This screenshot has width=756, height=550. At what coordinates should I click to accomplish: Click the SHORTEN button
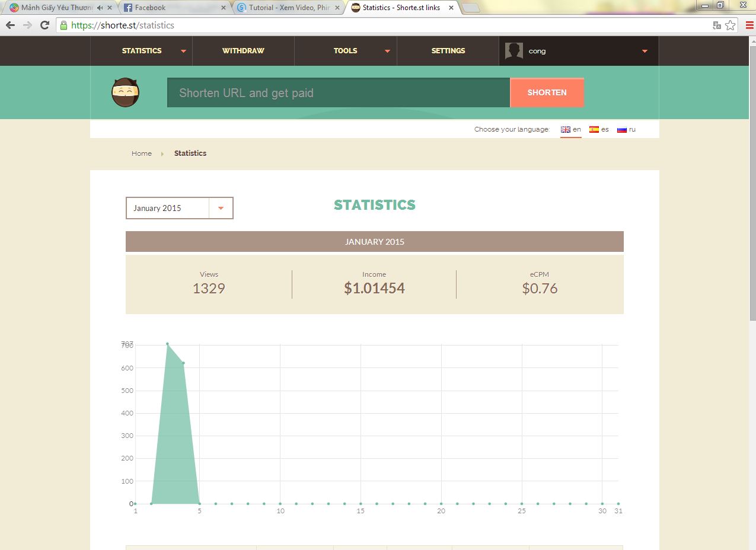coord(547,92)
